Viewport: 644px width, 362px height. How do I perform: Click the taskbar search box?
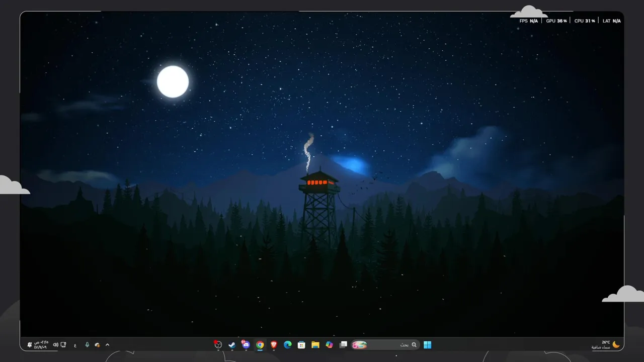tap(385, 345)
